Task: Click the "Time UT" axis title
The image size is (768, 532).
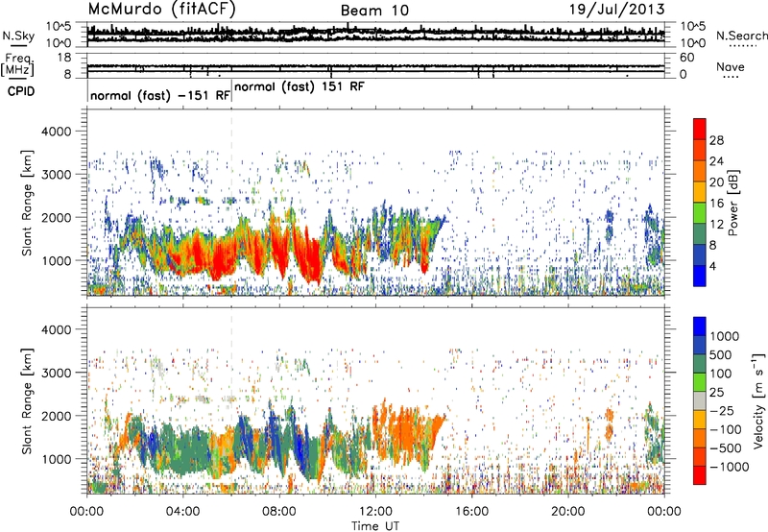Action: click(375, 525)
